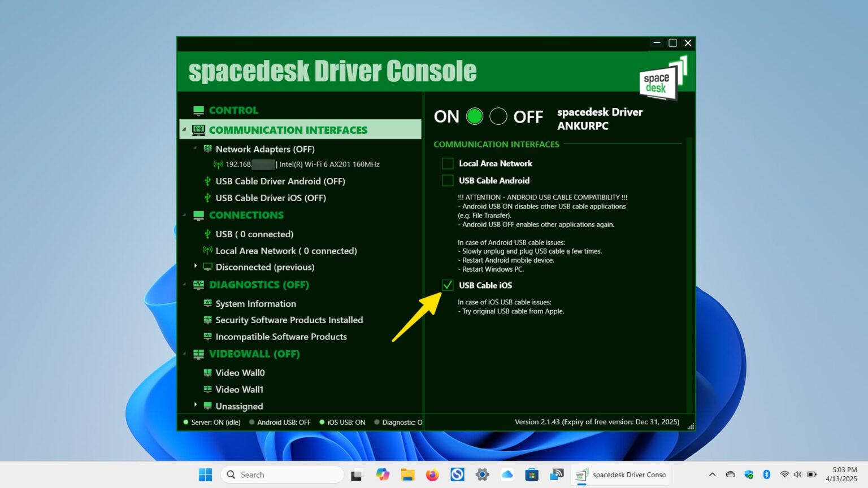868x488 pixels.
Task: Click the Wi-Fi signal icon beside 192.168
Action: tap(218, 164)
